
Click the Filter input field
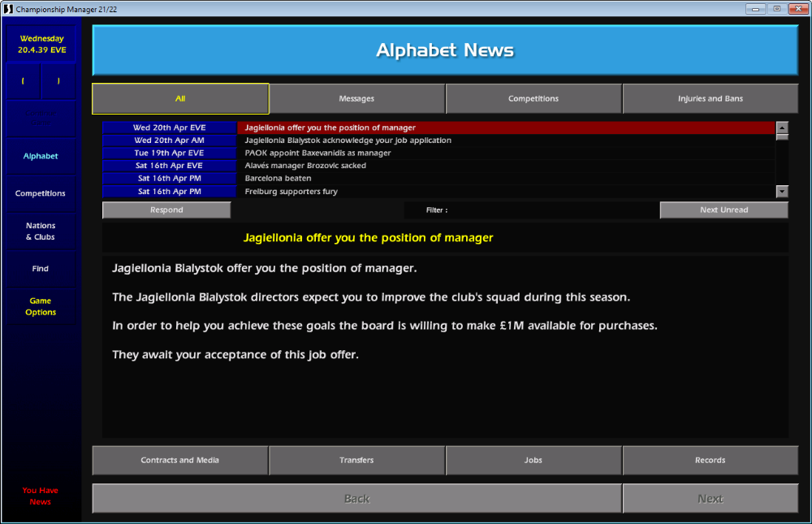(x=531, y=210)
